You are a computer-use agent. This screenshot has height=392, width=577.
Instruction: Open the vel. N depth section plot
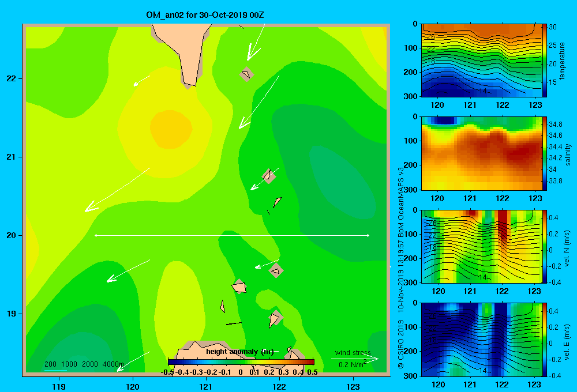tap(482, 246)
